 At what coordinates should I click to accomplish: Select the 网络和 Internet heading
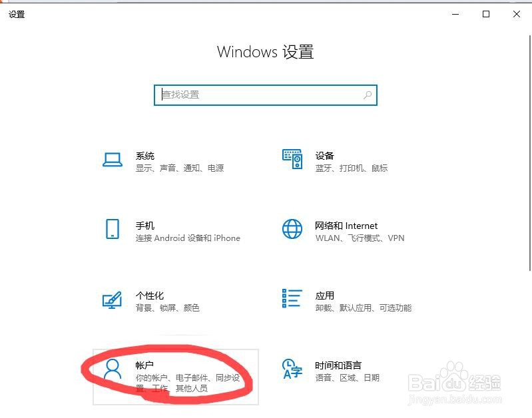point(346,226)
